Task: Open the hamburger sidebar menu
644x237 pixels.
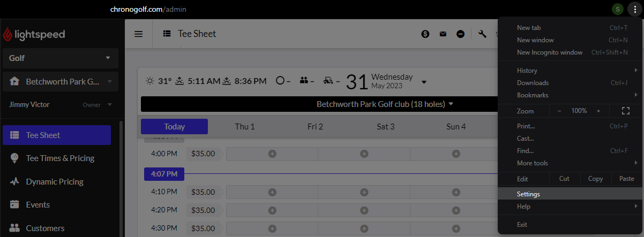Action: pos(138,34)
